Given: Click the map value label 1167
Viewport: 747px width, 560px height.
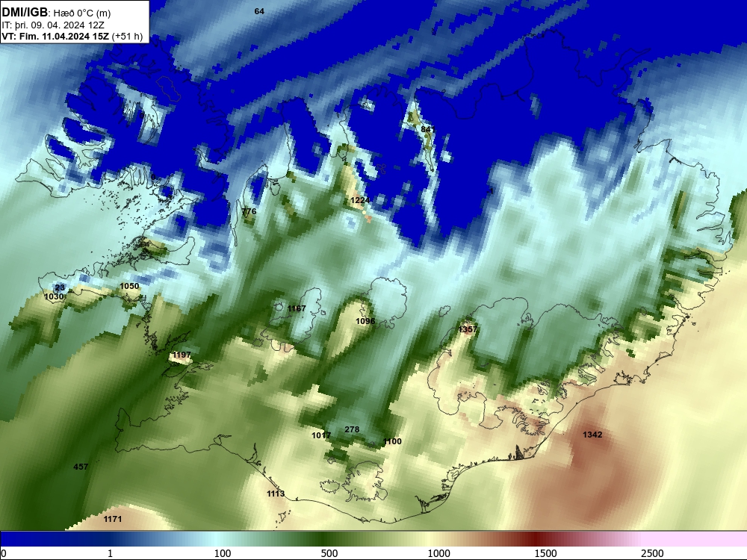Looking at the screenshot, I should coord(297,308).
